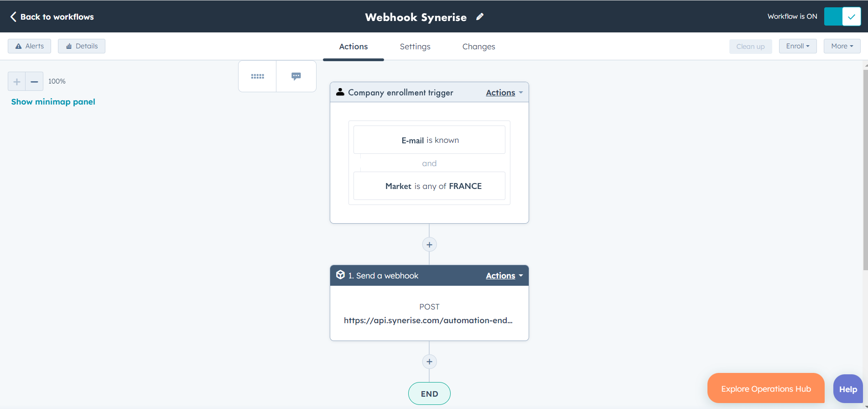
Task: Expand the More menu
Action: pyautogui.click(x=842, y=46)
